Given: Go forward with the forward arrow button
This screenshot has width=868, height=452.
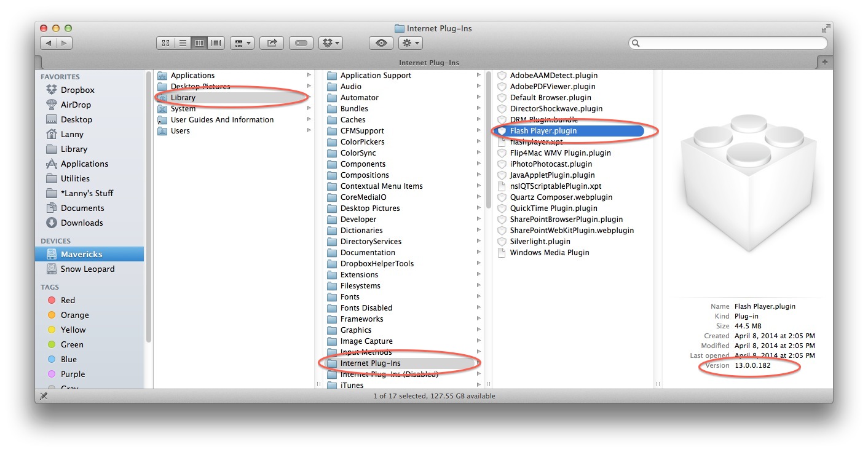Looking at the screenshot, I should pyautogui.click(x=65, y=43).
